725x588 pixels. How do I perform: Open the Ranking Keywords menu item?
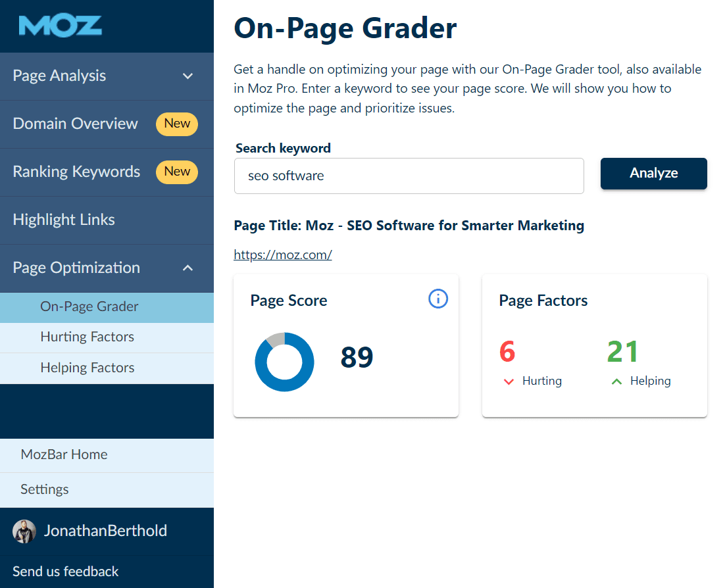[76, 172]
